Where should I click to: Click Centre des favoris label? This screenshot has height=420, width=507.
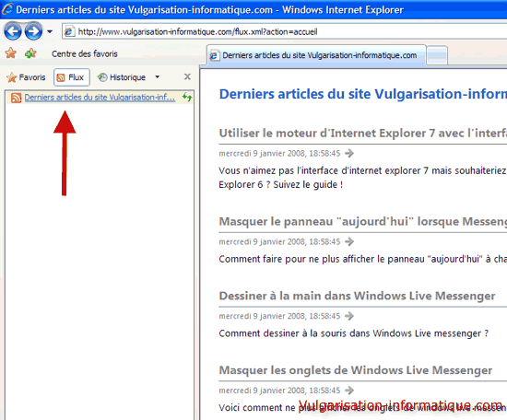click(x=85, y=54)
